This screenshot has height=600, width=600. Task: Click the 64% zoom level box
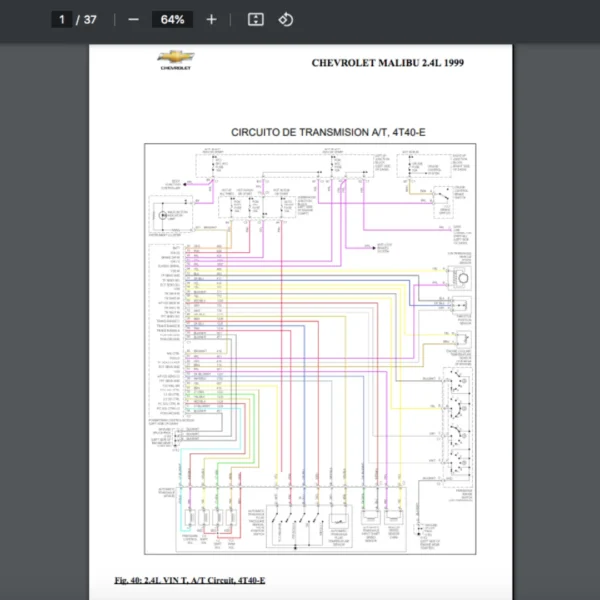coord(172,20)
